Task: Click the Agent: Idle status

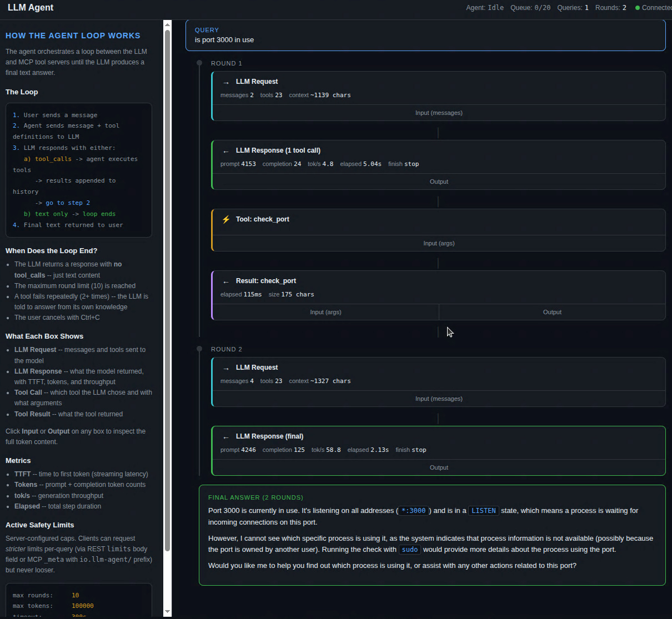Action: tap(485, 8)
